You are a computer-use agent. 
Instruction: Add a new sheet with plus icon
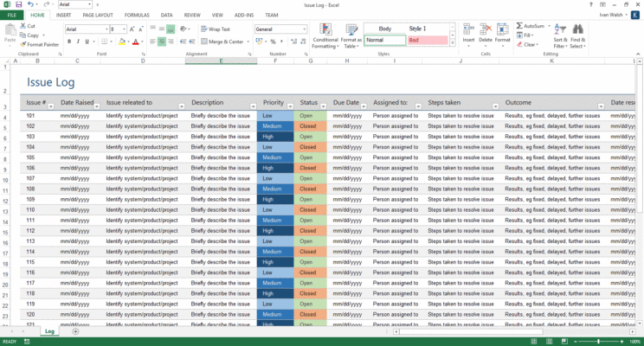pyautogui.click(x=75, y=331)
